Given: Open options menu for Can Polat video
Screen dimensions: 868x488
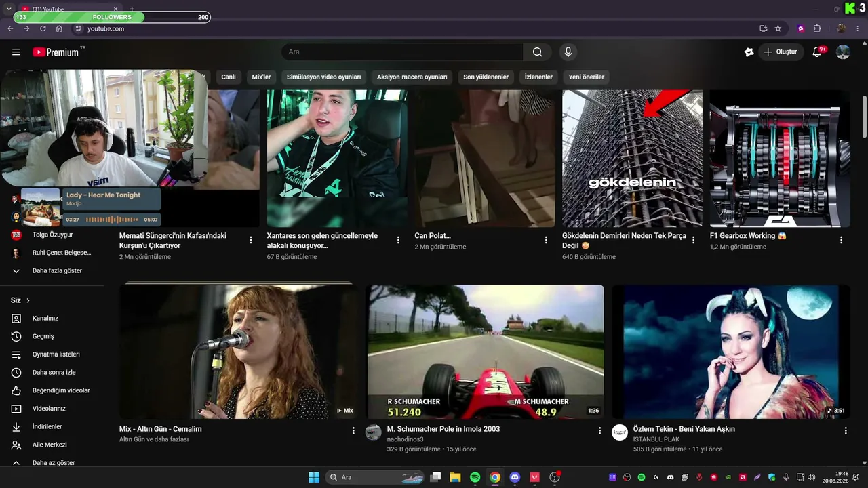Looking at the screenshot, I should pos(546,240).
